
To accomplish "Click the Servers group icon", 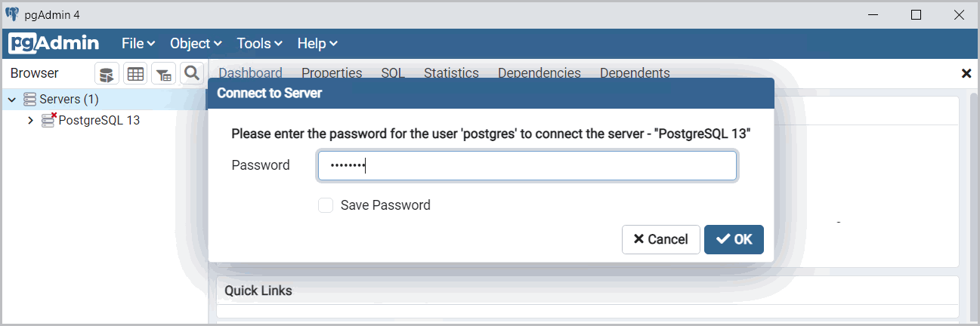I will click(30, 99).
